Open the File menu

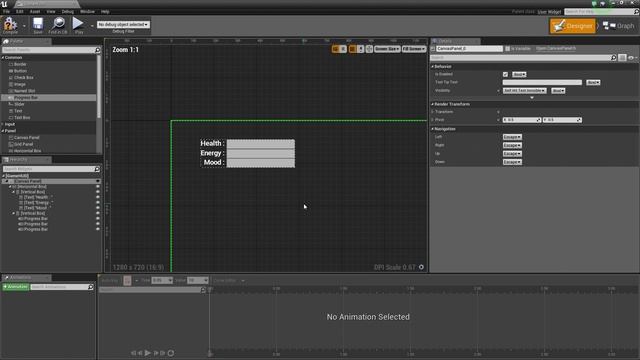6,11
